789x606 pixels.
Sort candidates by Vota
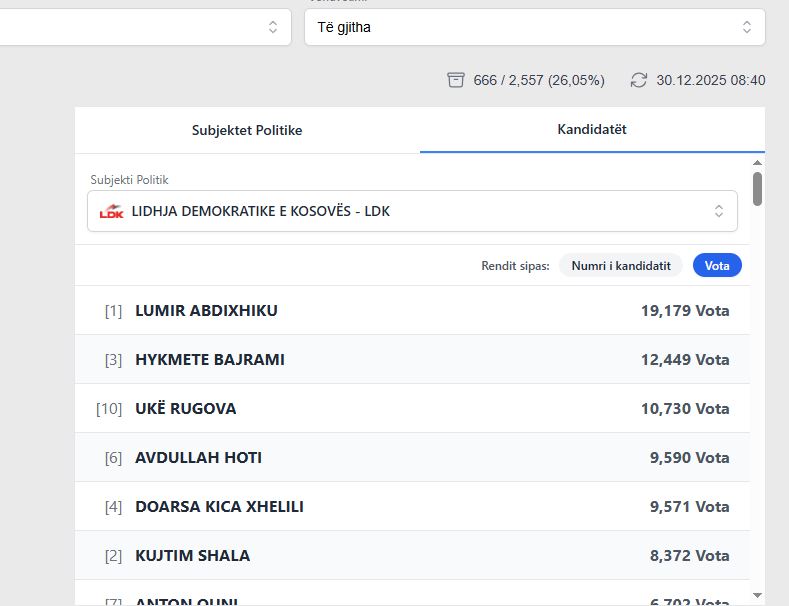(x=717, y=265)
